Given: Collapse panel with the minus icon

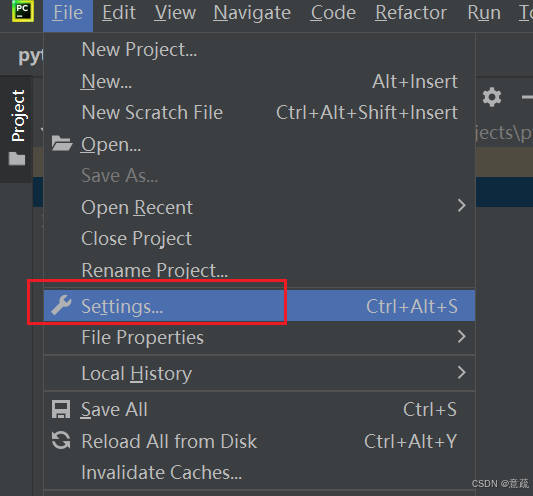Looking at the screenshot, I should pos(527,97).
